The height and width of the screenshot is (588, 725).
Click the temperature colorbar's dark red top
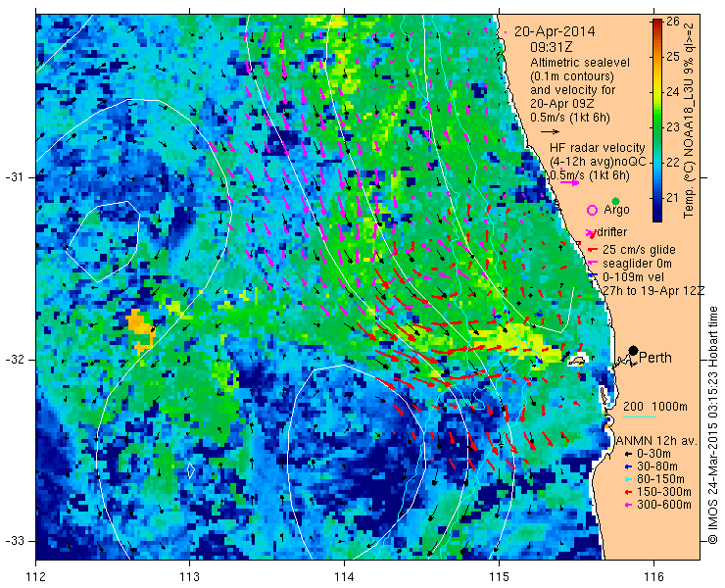tap(656, 24)
